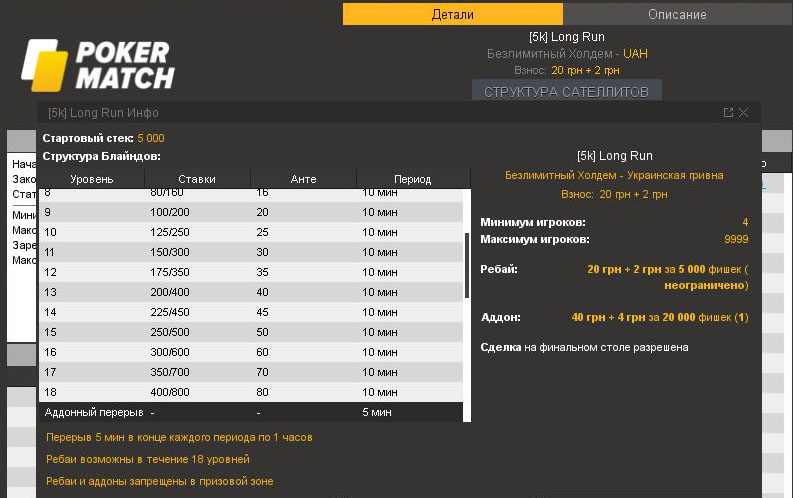This screenshot has width=793, height=498.
Task: Select blind level 9 row
Action: point(250,212)
